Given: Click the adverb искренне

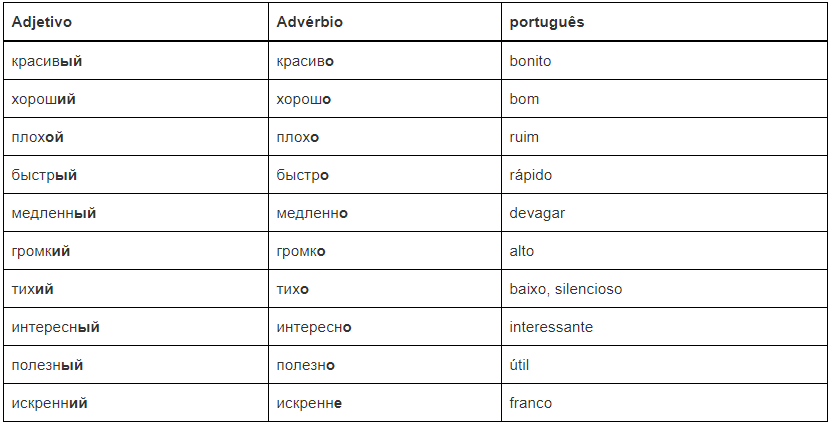Looking at the screenshot, I should click(x=310, y=403).
